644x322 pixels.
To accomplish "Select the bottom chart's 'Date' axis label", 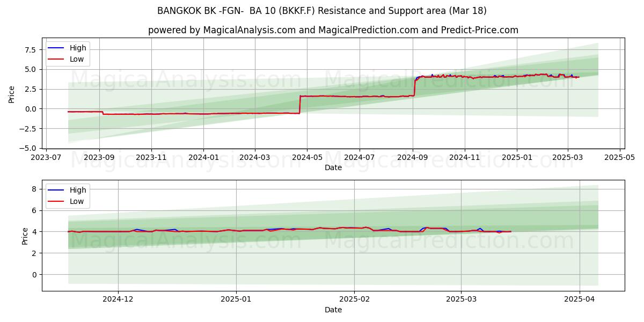I will click(x=333, y=310).
